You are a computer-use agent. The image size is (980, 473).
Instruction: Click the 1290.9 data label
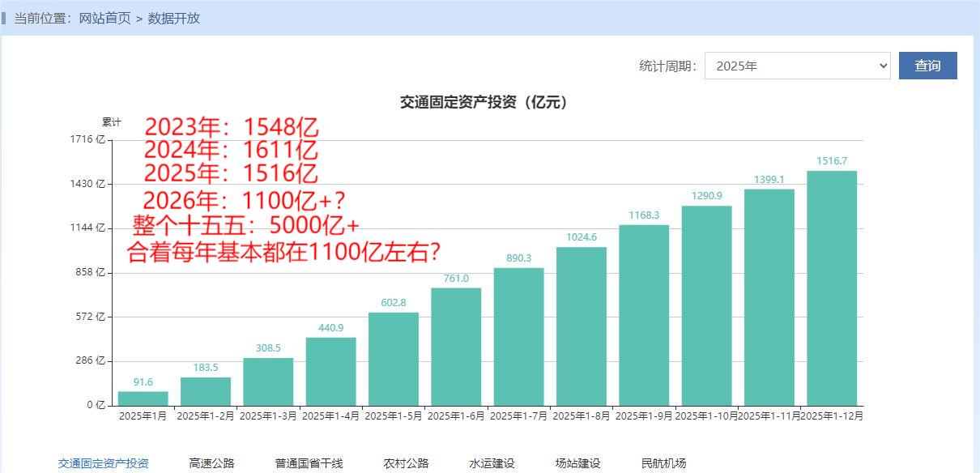pyautogui.click(x=707, y=196)
